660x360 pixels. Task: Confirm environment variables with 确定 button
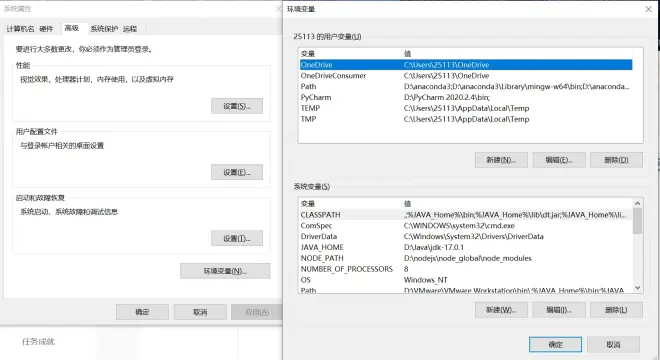click(x=555, y=344)
